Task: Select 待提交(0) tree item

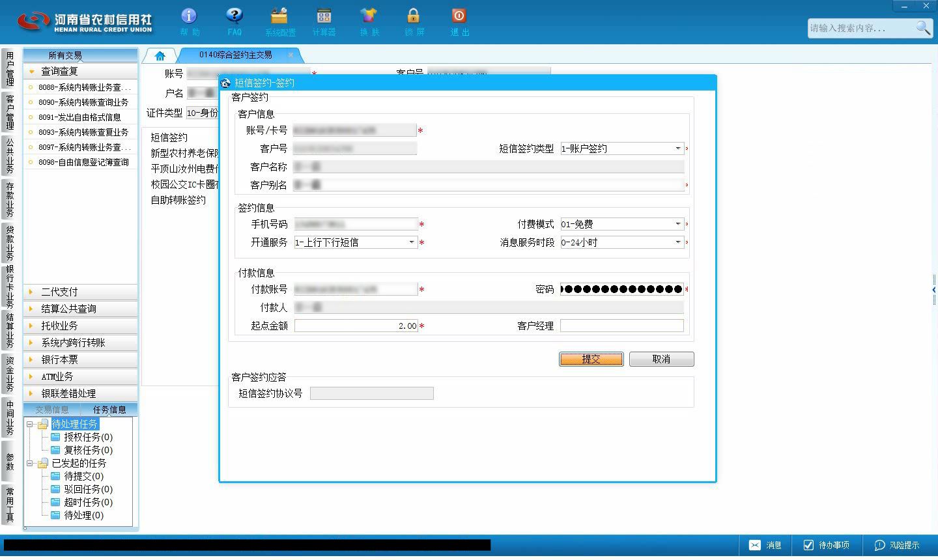Action: pyautogui.click(x=83, y=476)
